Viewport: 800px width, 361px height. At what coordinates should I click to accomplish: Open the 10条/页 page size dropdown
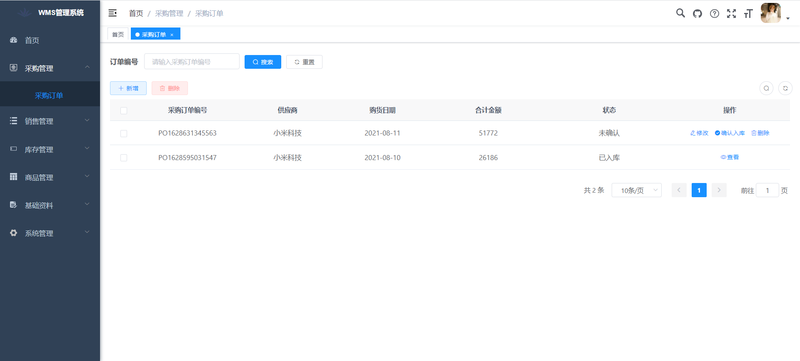point(637,190)
